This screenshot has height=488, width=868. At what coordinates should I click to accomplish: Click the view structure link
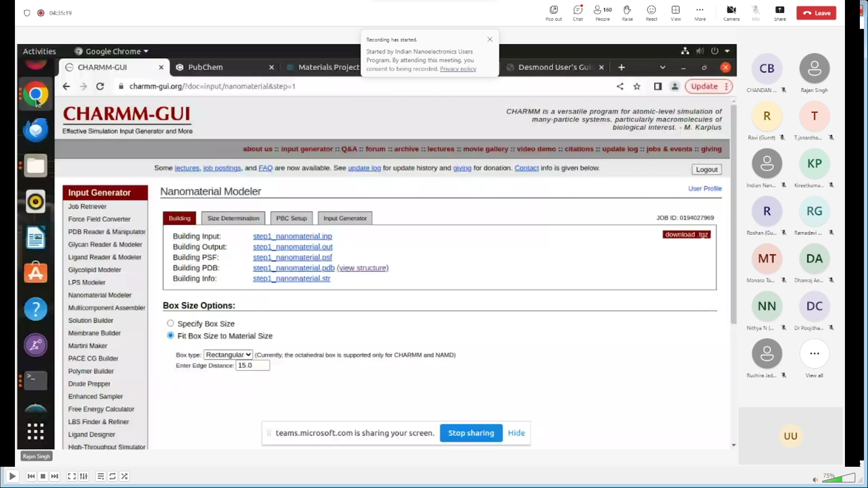[363, 268]
